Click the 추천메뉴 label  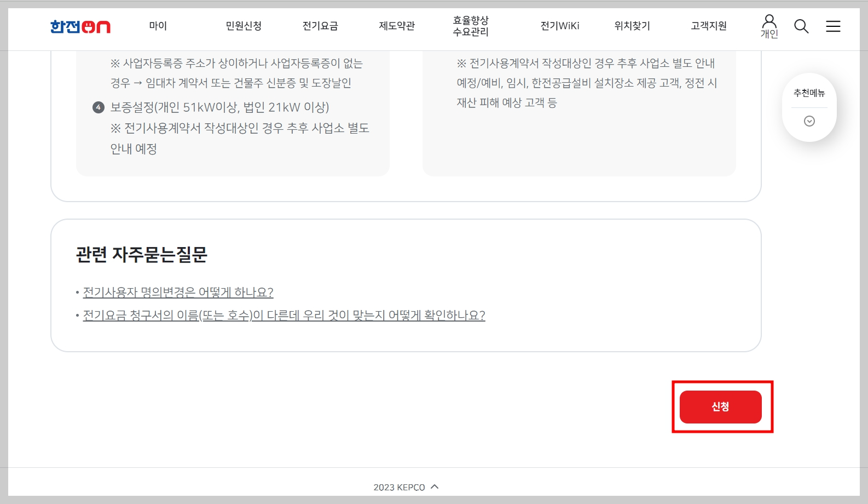[x=809, y=93]
